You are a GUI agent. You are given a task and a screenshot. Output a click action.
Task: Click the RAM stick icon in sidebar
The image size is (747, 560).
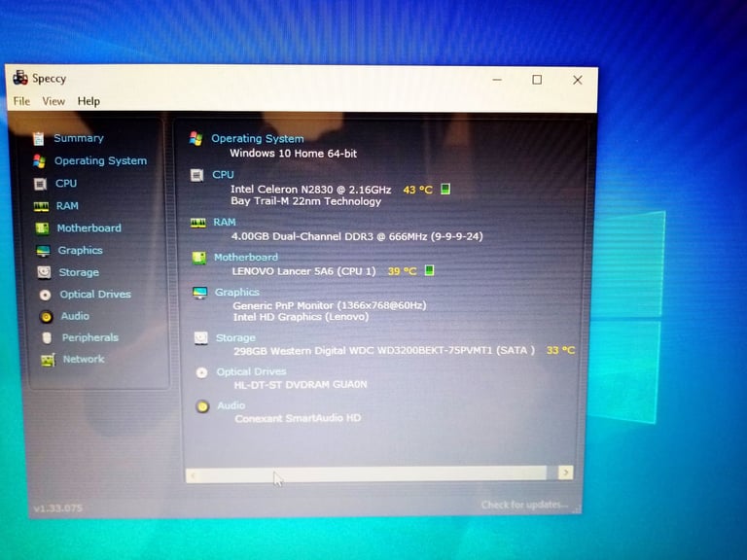[41, 206]
